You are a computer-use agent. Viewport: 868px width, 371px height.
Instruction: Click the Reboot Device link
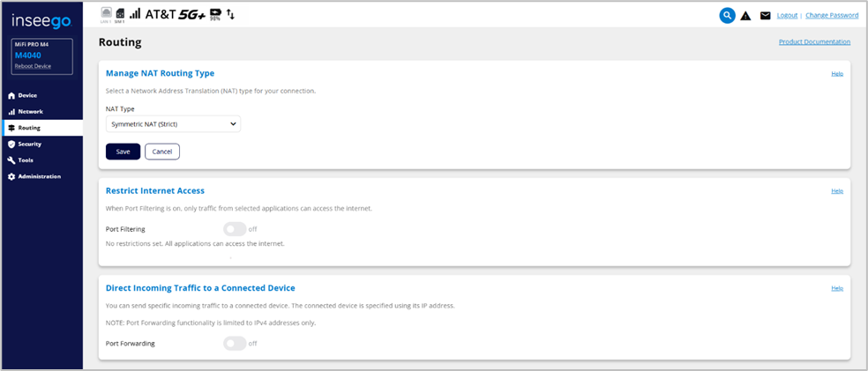[31, 66]
